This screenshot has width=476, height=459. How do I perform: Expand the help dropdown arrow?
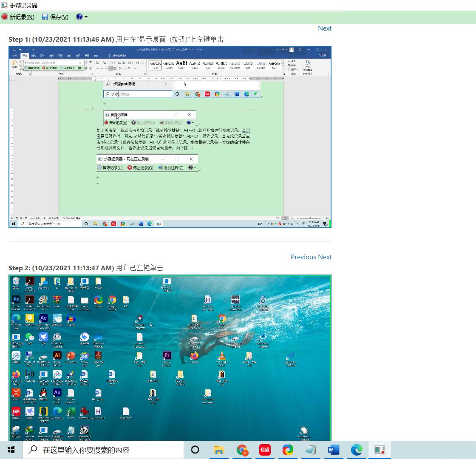pyautogui.click(x=86, y=17)
